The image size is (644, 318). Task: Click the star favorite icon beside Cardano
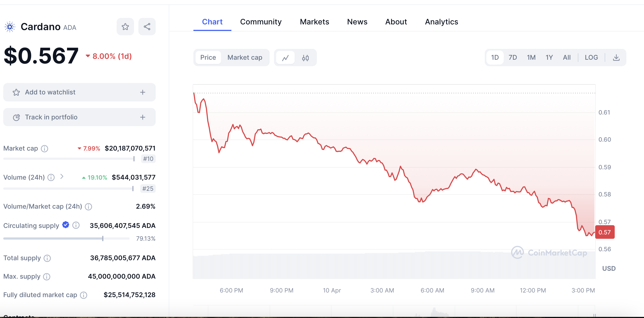coord(125,27)
